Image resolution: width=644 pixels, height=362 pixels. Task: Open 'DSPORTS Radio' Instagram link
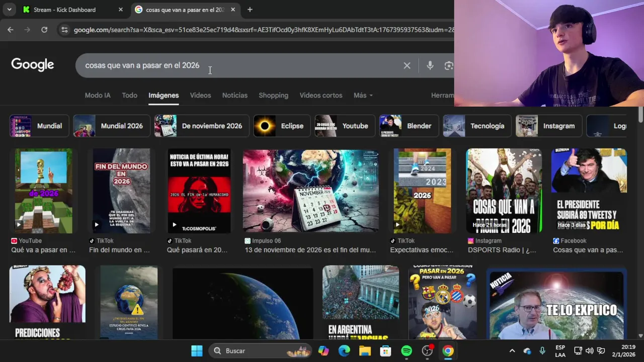(502, 250)
